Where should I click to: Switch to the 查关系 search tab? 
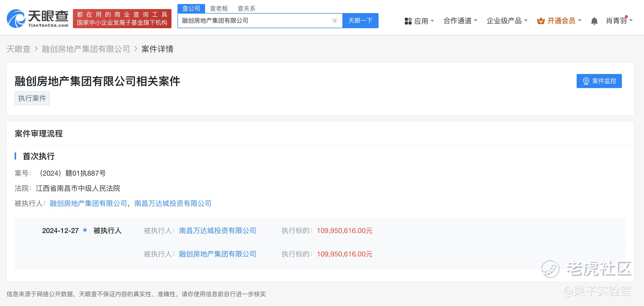pos(246,9)
